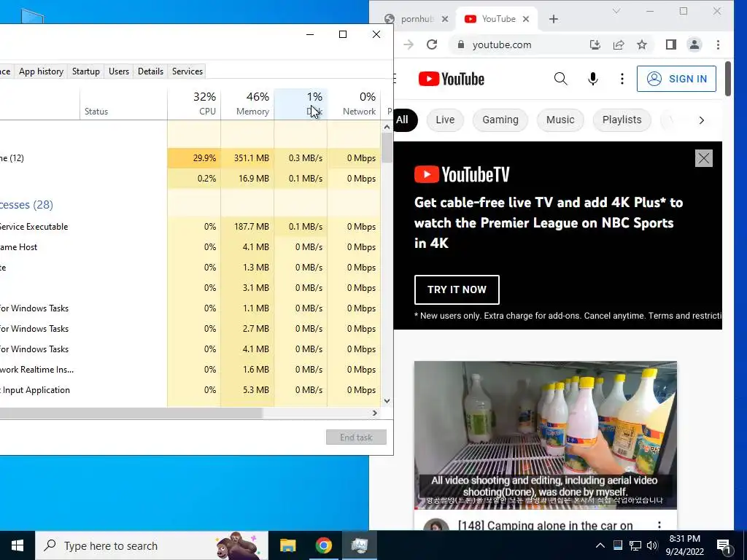The width and height of the screenshot is (747, 560).
Task: Select the Playlists filter chip
Action: 622,120
